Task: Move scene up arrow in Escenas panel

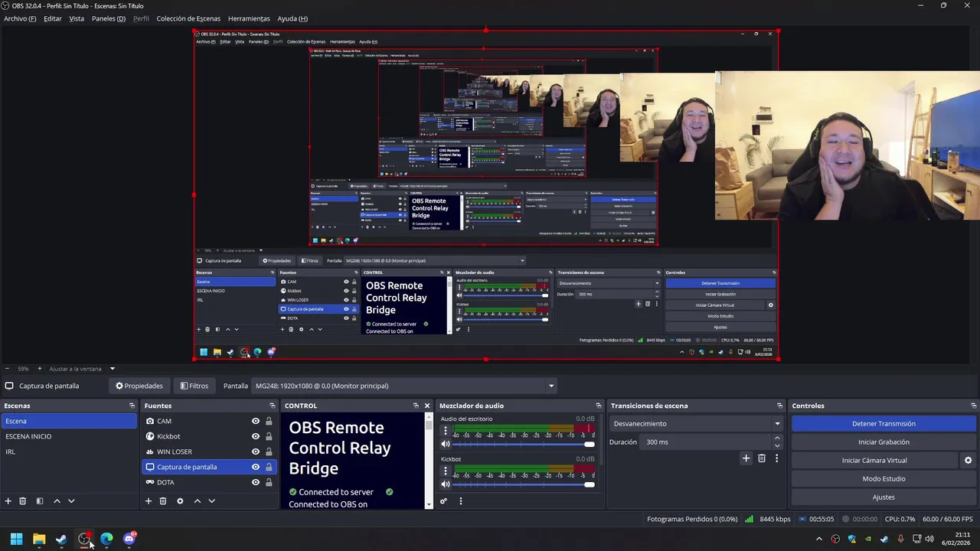Action: coord(57,501)
